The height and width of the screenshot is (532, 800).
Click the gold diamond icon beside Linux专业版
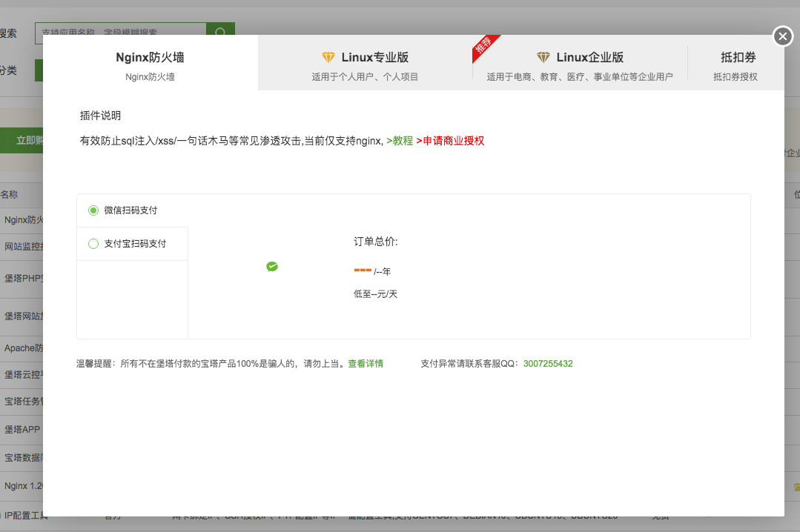pyautogui.click(x=328, y=57)
